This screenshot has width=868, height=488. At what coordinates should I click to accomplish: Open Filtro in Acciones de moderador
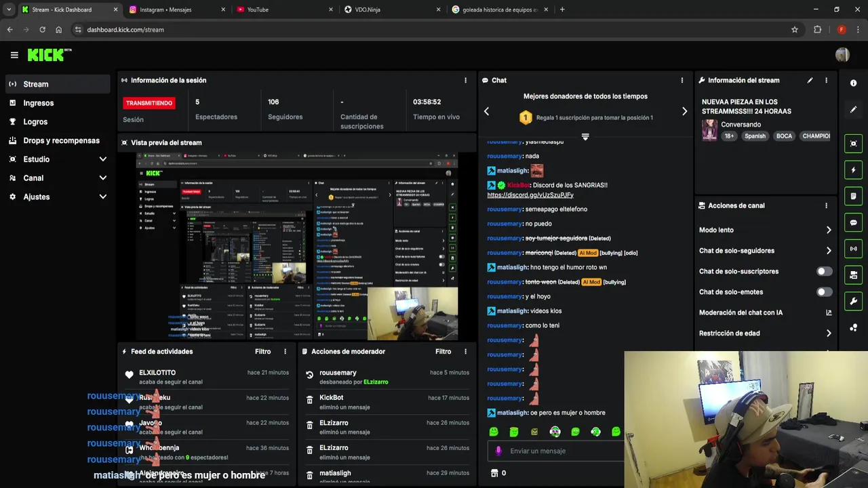[x=443, y=351]
